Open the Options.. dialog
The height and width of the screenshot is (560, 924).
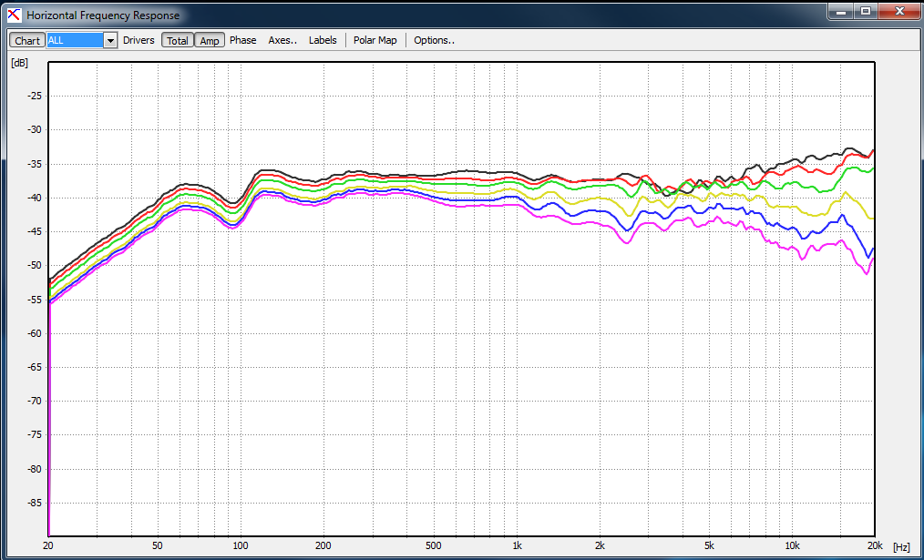435,40
